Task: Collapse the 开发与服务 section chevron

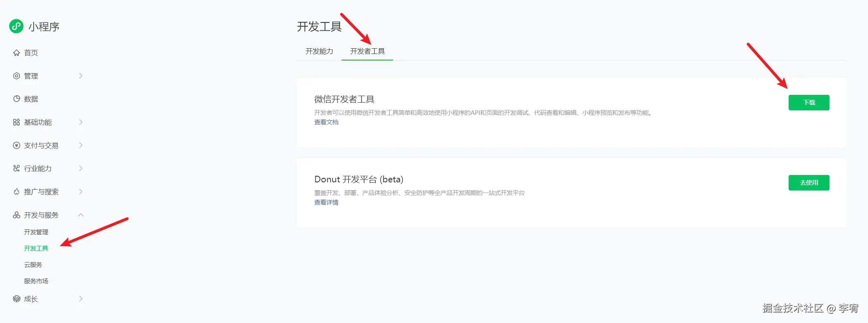Action: coord(81,215)
